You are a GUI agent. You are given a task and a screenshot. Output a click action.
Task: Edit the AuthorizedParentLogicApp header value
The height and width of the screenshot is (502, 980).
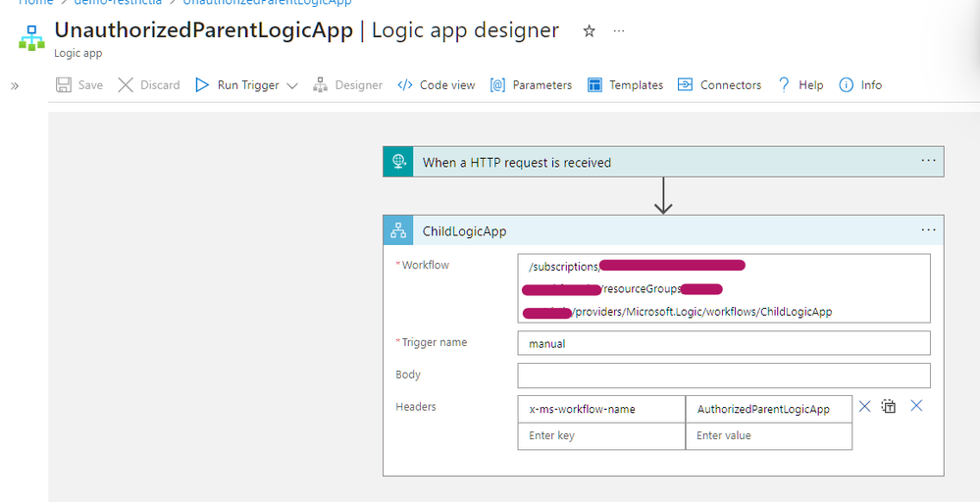click(x=769, y=409)
